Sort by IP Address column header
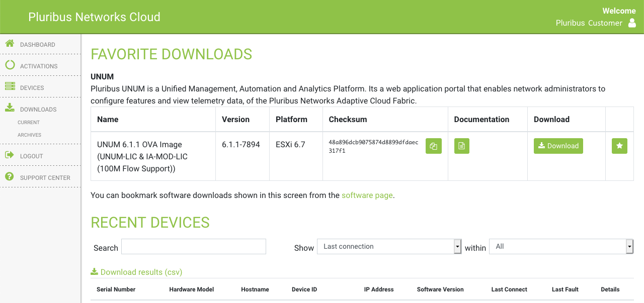The height and width of the screenshot is (303, 644). (x=379, y=289)
